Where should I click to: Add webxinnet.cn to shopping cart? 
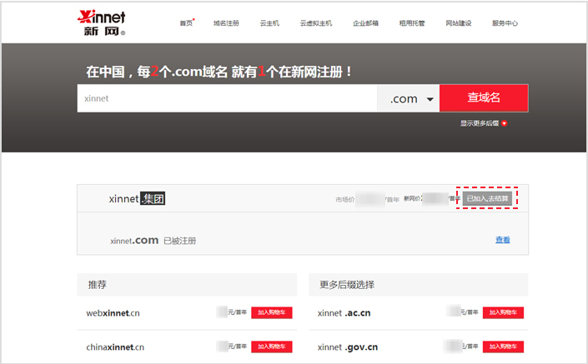272,313
